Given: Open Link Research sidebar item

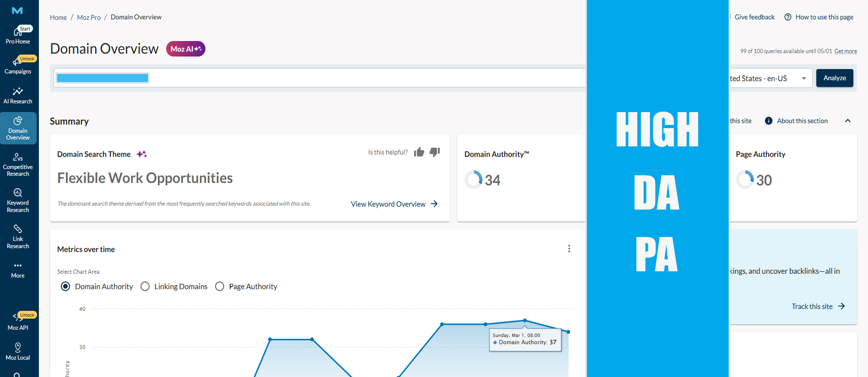Looking at the screenshot, I should tap(18, 237).
